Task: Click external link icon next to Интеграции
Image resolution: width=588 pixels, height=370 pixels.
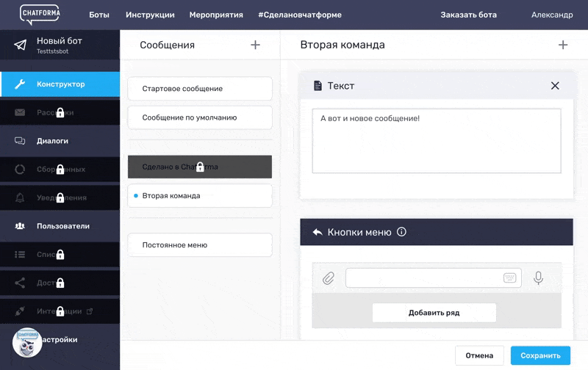Action: (90, 311)
